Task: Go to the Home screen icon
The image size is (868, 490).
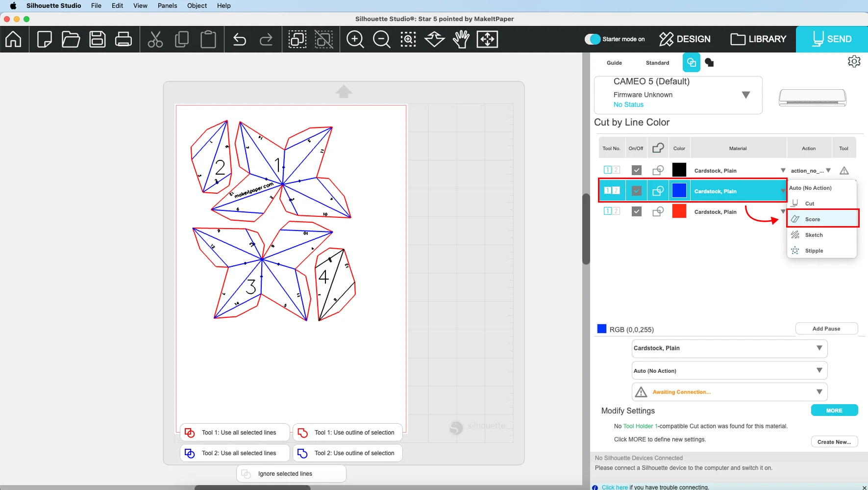Action: [x=13, y=39]
